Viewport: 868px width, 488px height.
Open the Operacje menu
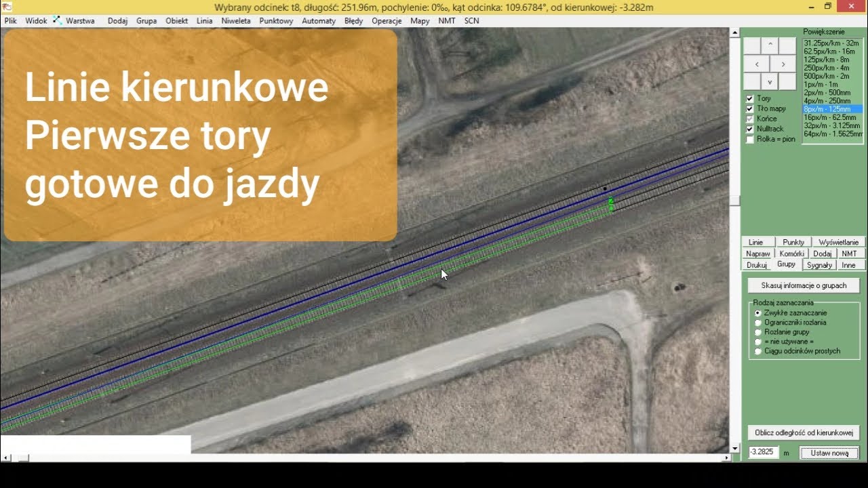387,21
